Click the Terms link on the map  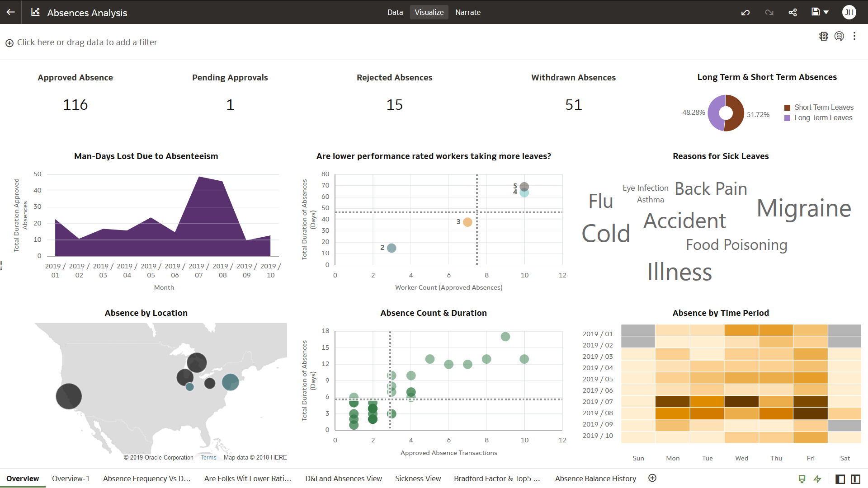tap(208, 457)
